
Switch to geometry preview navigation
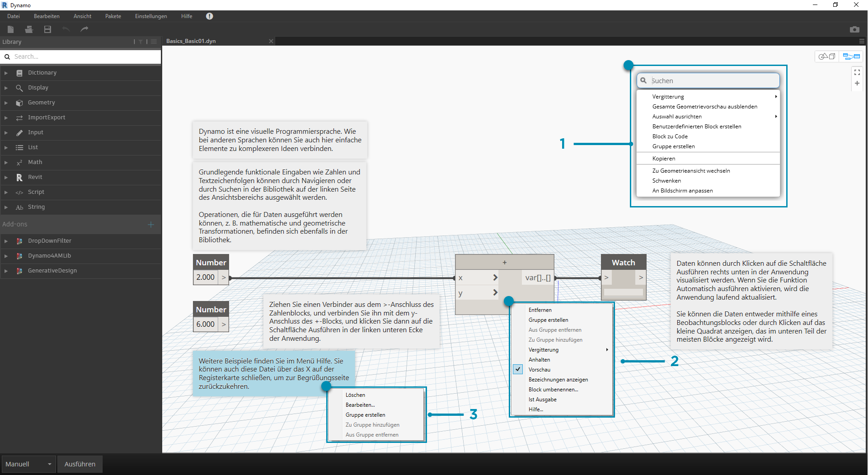pos(827,56)
